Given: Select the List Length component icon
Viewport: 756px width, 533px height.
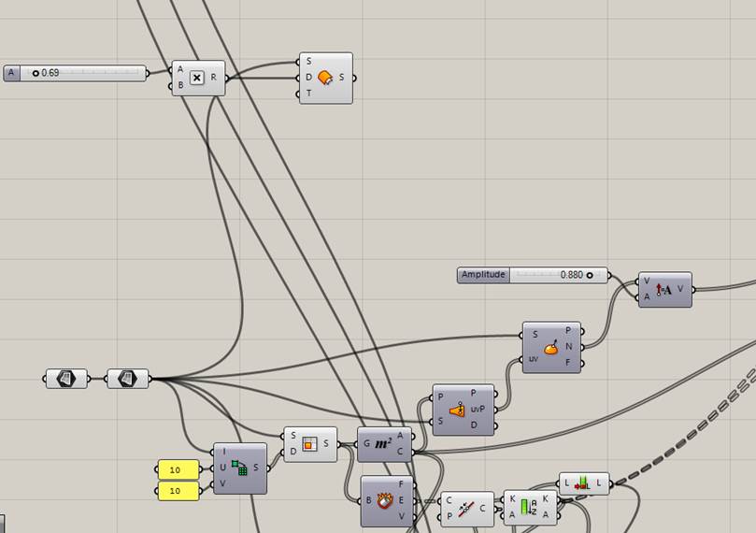Looking at the screenshot, I should pos(583,483).
